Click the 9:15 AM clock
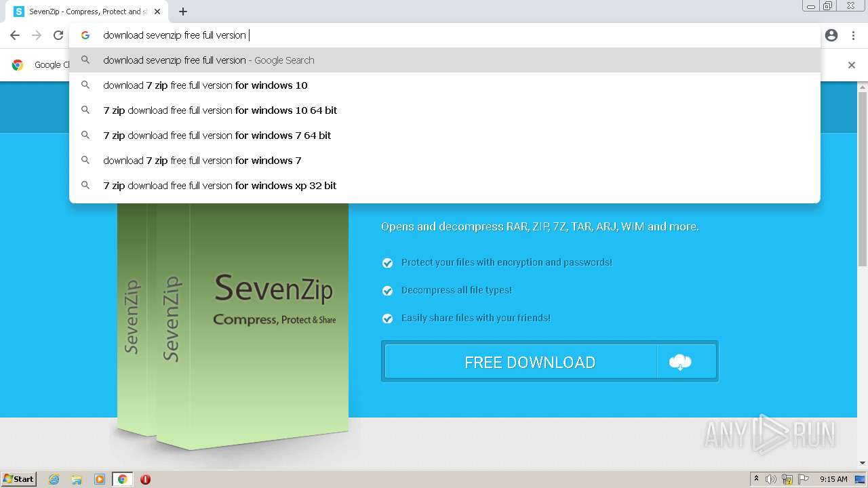This screenshot has height=488, width=868. pyautogui.click(x=833, y=479)
